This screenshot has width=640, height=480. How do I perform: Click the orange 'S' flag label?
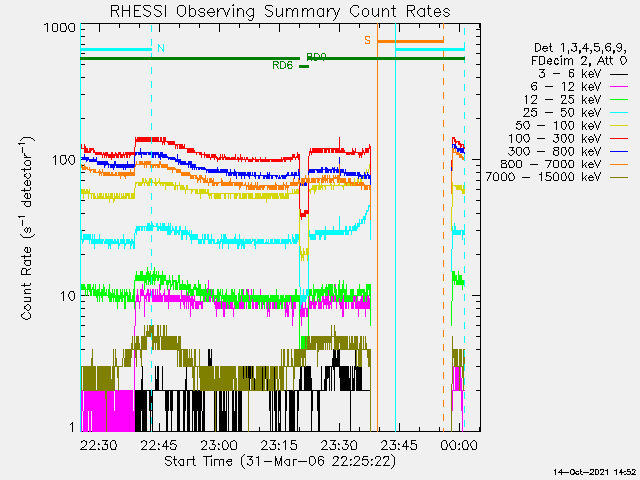367,40
